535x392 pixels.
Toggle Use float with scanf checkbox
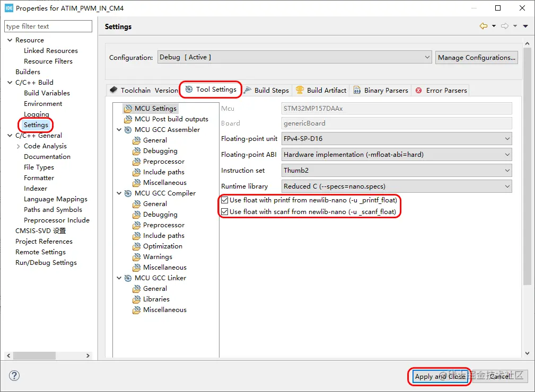tap(224, 212)
